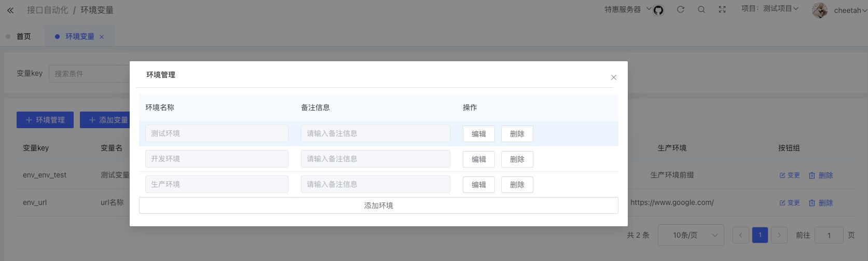Collapse the sidebar with double-arrow icon
868x261 pixels.
[10, 10]
